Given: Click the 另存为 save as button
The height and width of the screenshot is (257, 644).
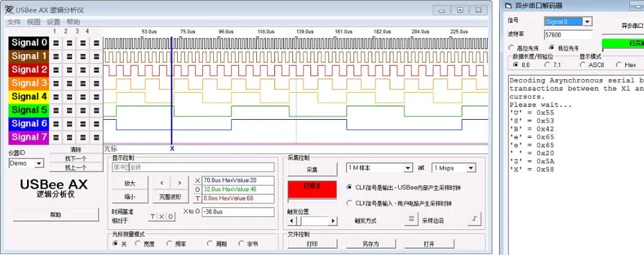Looking at the screenshot, I should 371,244.
